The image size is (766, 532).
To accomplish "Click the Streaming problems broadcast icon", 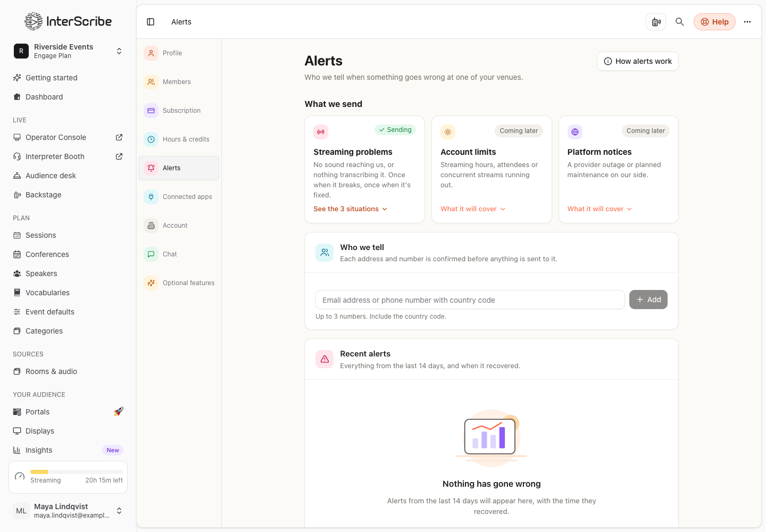I will 321,132.
